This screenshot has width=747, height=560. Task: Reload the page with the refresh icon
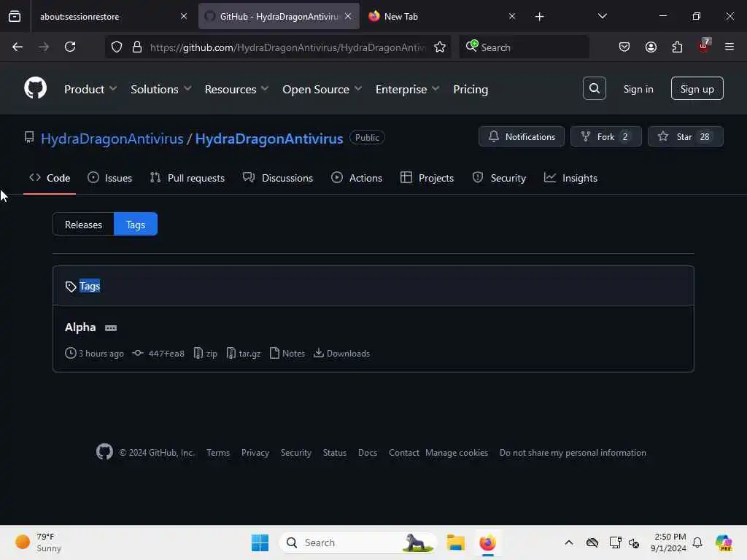pyautogui.click(x=70, y=47)
